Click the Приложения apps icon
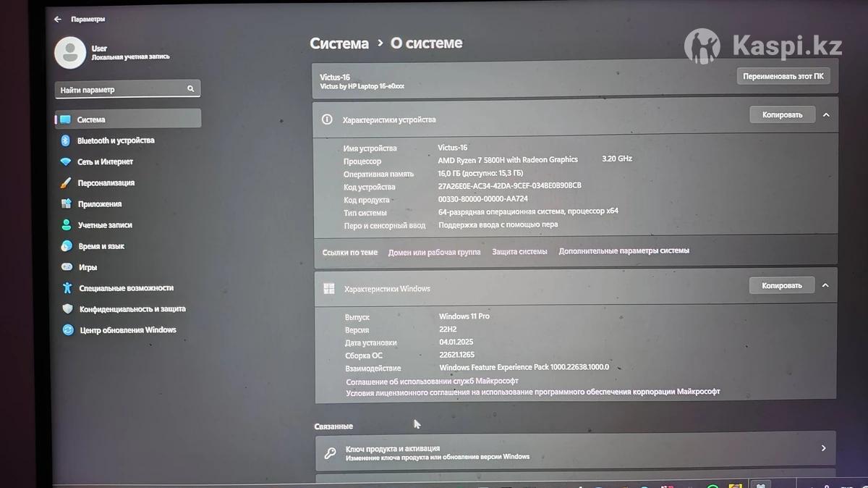Image resolution: width=868 pixels, height=488 pixels. tap(66, 204)
